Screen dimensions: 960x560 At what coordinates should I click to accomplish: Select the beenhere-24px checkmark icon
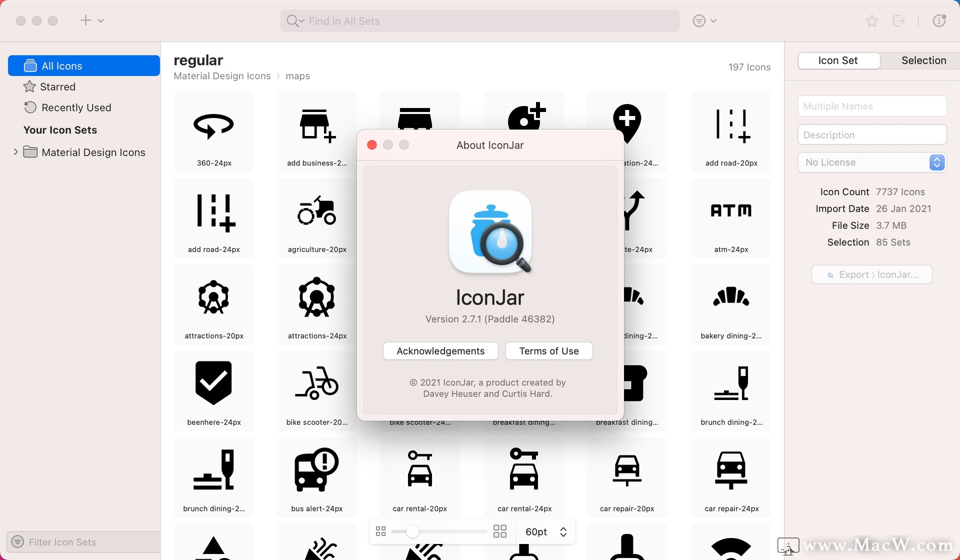(x=213, y=384)
